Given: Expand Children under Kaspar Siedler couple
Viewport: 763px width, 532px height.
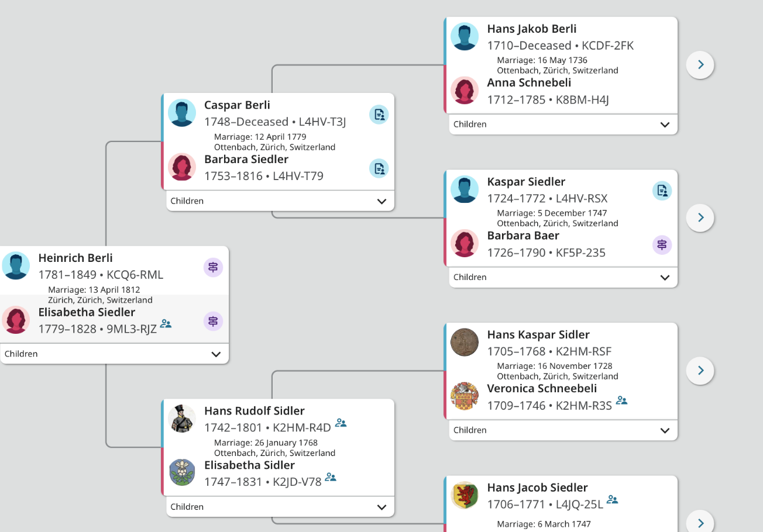Looking at the screenshot, I should (563, 277).
